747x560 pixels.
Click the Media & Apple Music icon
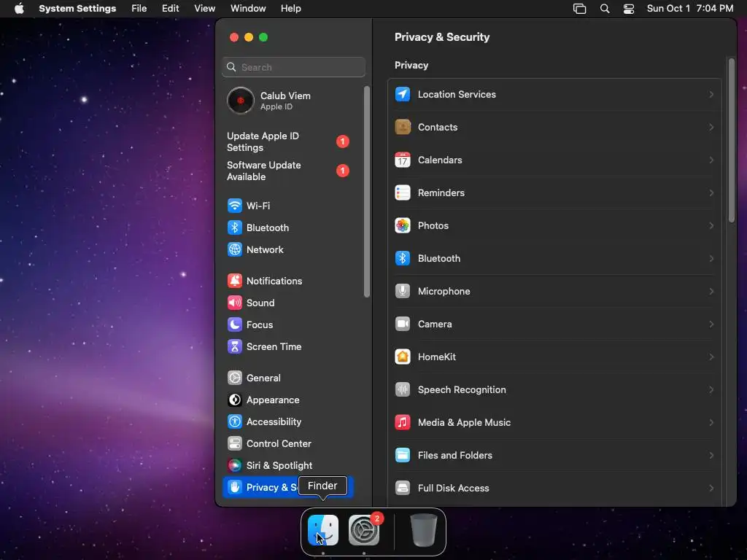(x=403, y=422)
